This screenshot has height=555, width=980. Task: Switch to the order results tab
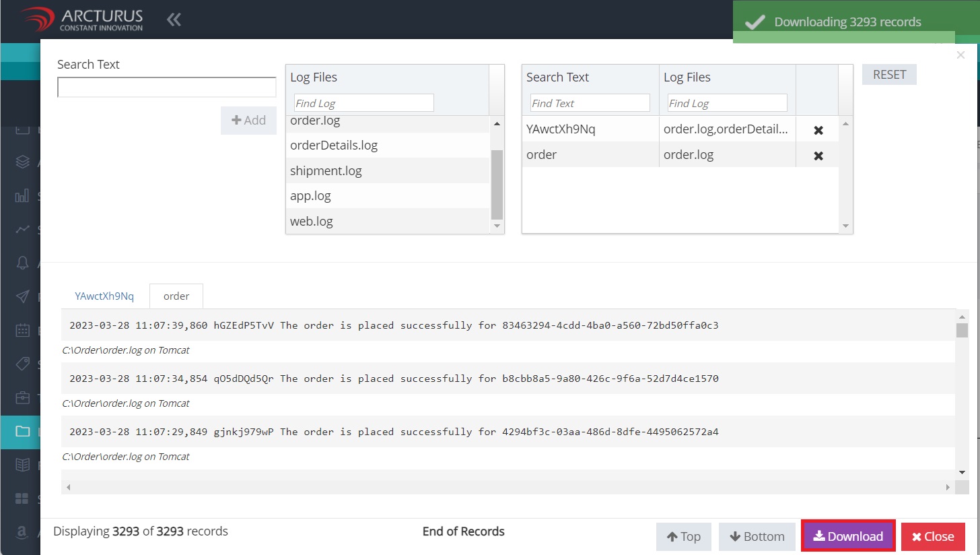click(x=176, y=296)
